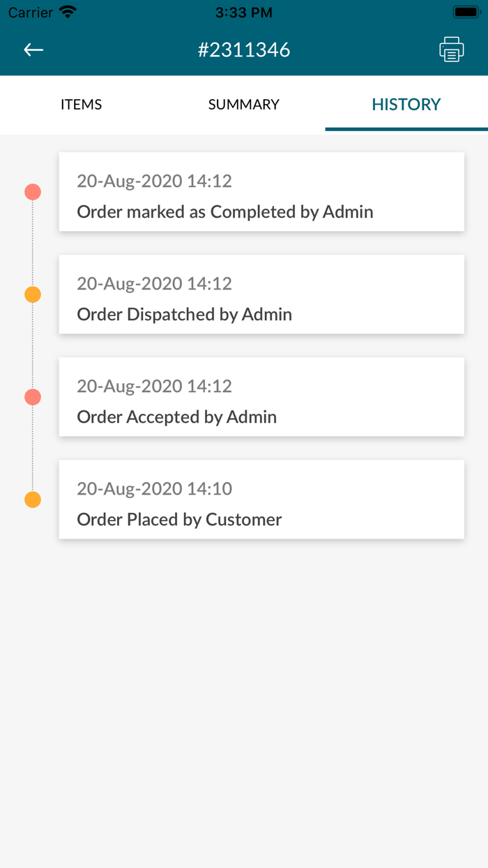The width and height of the screenshot is (488, 868).
Task: Tap the "Order Dispatched by Admin" text
Action: point(184,314)
